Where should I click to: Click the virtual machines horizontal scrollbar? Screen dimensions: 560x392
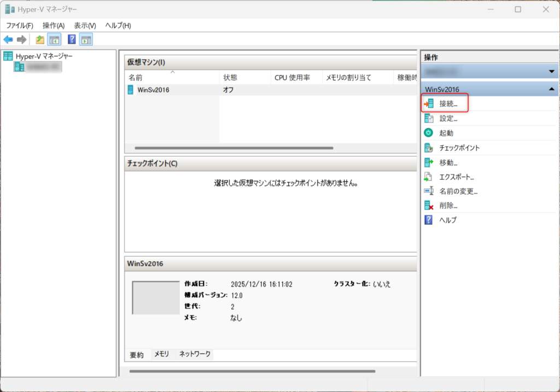click(x=234, y=148)
